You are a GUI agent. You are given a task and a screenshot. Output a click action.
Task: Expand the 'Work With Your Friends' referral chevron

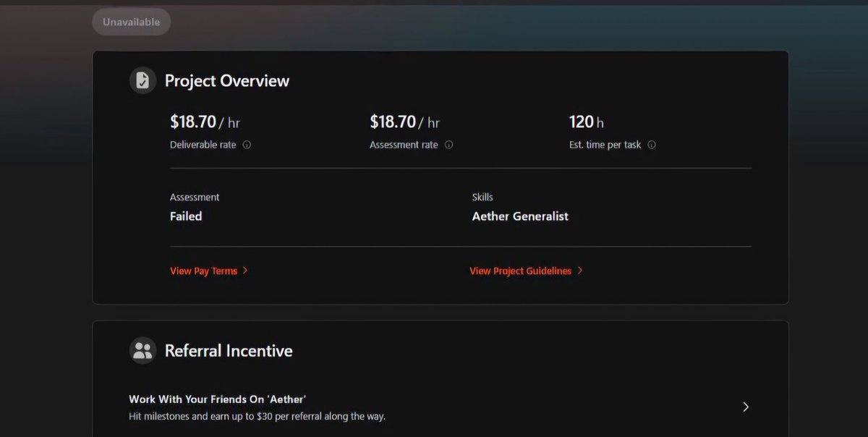[x=746, y=407]
